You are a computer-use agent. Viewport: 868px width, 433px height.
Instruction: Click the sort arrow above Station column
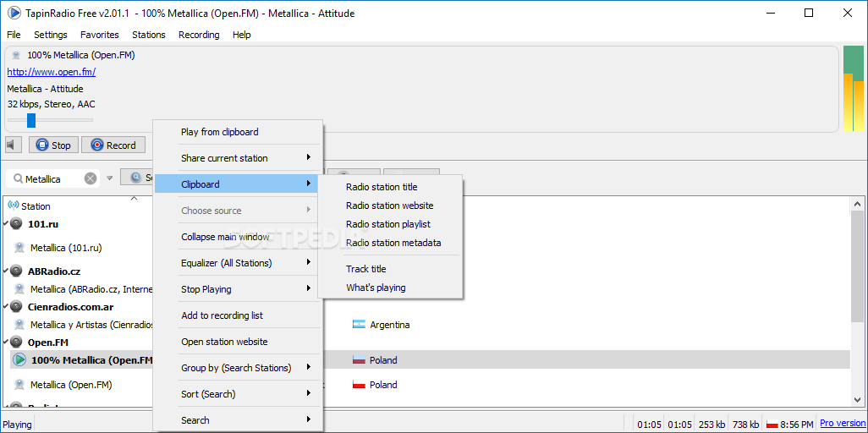coord(134,198)
